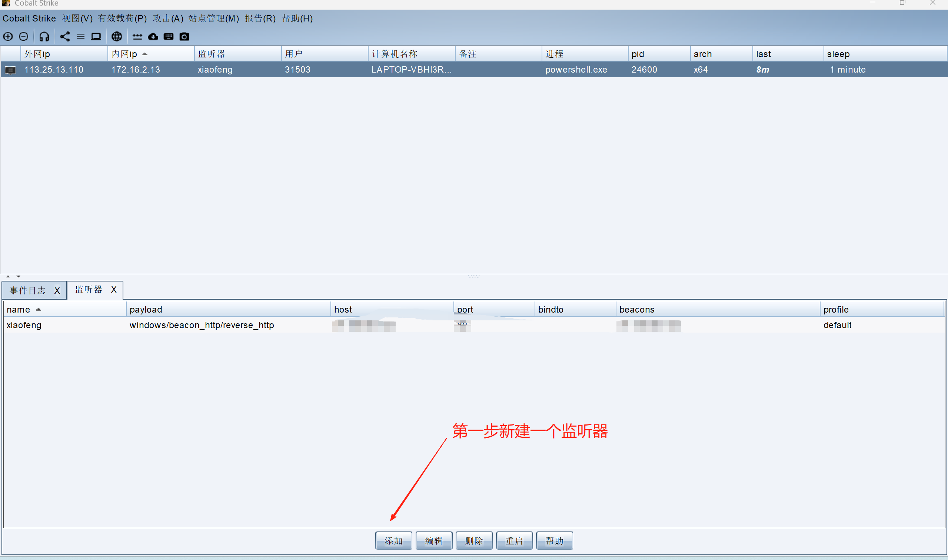This screenshot has height=560, width=948.
Task: Click the 重启 button
Action: click(x=515, y=541)
